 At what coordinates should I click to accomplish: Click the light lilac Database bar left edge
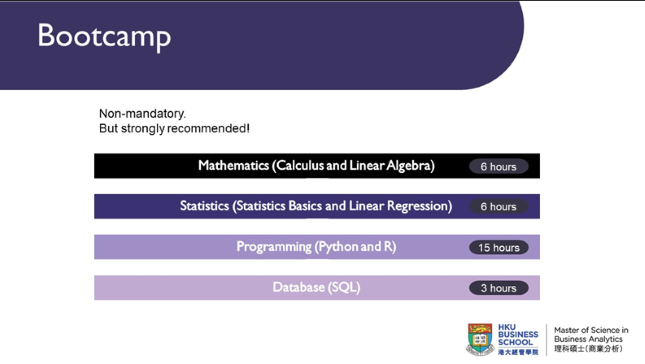click(99, 287)
